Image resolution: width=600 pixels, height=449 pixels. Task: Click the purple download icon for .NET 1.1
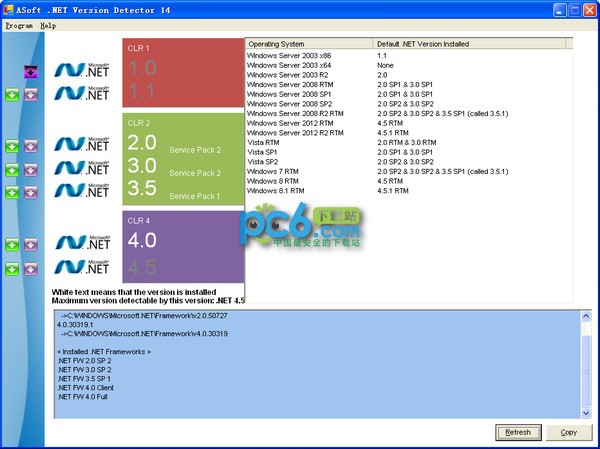tap(31, 95)
